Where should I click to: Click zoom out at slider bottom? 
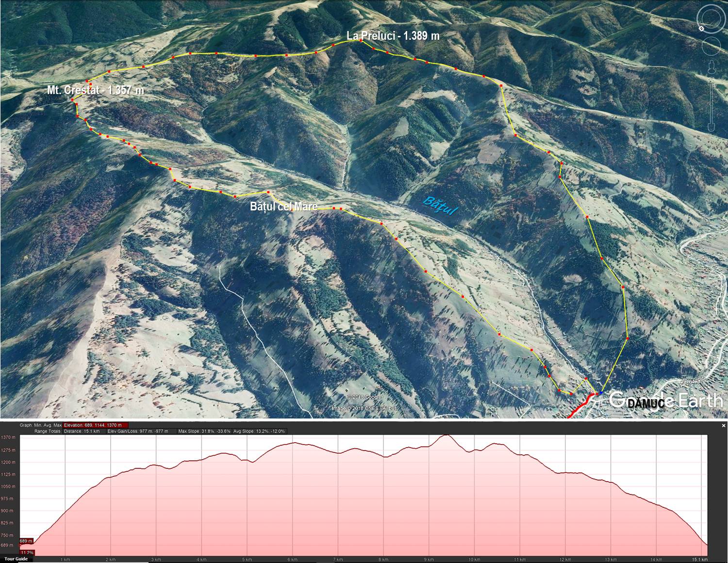pyautogui.click(x=711, y=127)
